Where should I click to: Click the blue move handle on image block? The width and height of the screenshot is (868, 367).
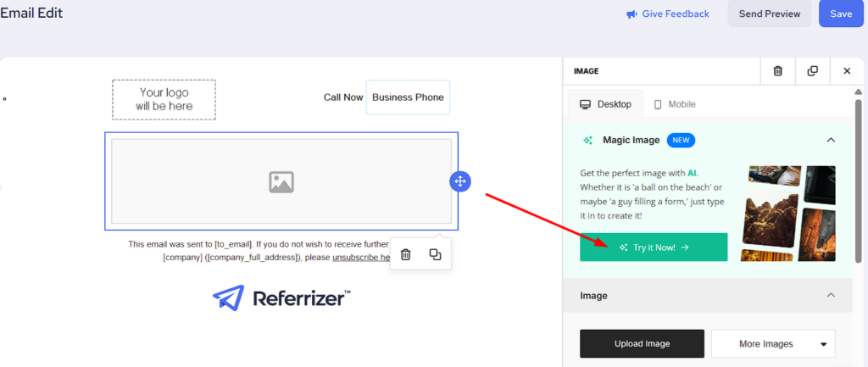pos(459,181)
